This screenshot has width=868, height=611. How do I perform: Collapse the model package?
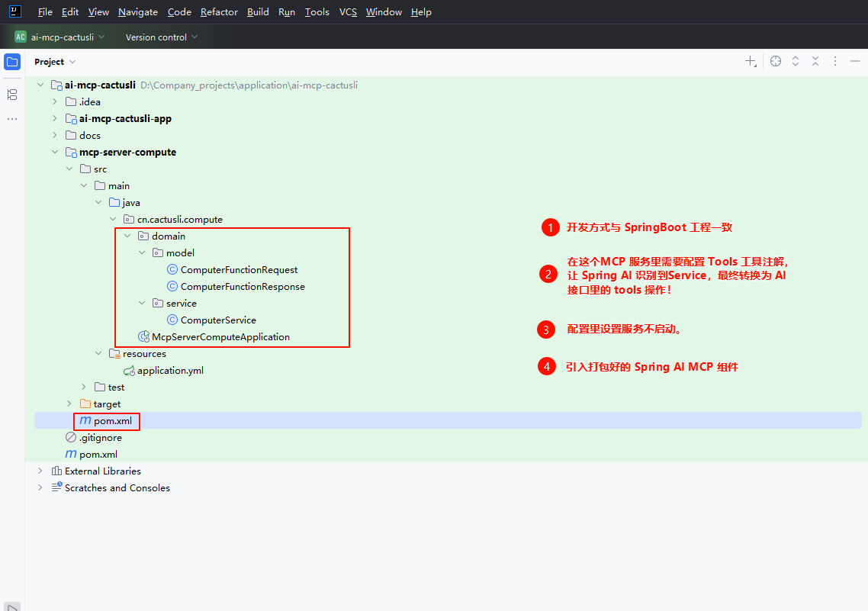(142, 252)
